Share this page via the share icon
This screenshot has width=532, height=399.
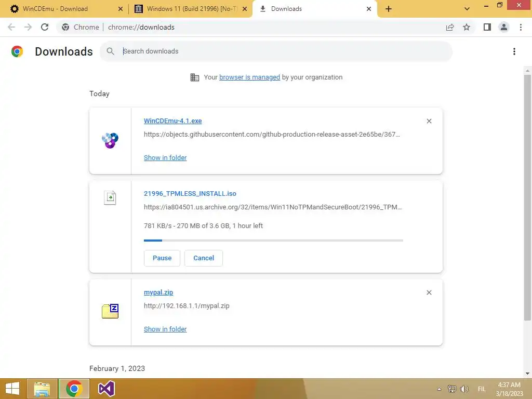coord(450,27)
